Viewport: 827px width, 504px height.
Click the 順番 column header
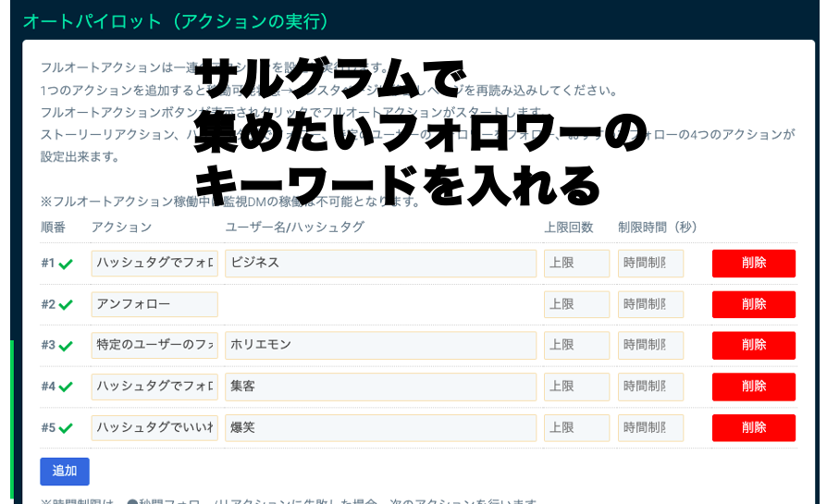click(54, 227)
